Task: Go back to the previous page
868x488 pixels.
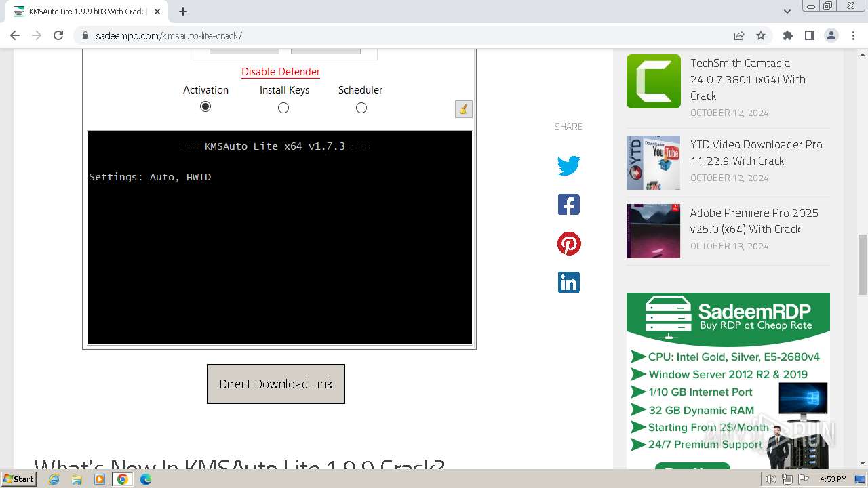Action: (x=15, y=35)
